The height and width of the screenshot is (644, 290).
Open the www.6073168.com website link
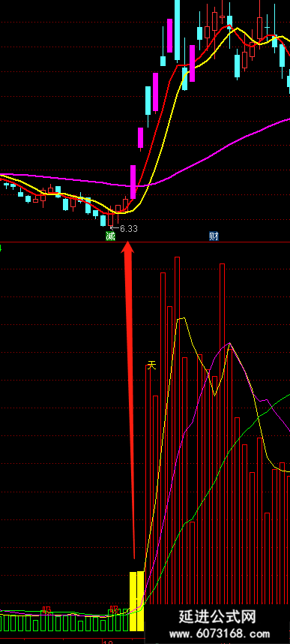pyautogui.click(x=218, y=634)
